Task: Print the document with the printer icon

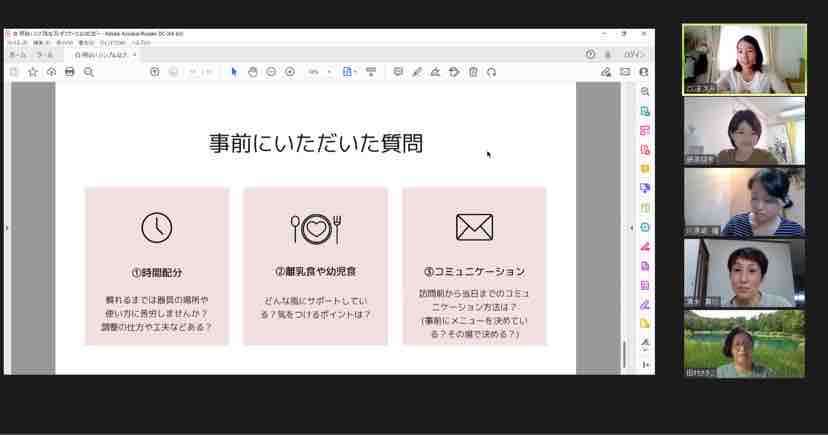Action: pos(70,72)
